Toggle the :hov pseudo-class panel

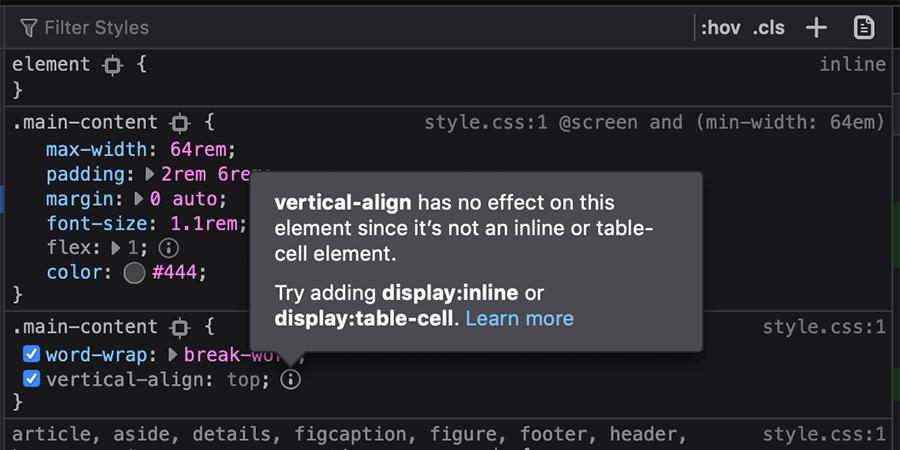pos(720,27)
